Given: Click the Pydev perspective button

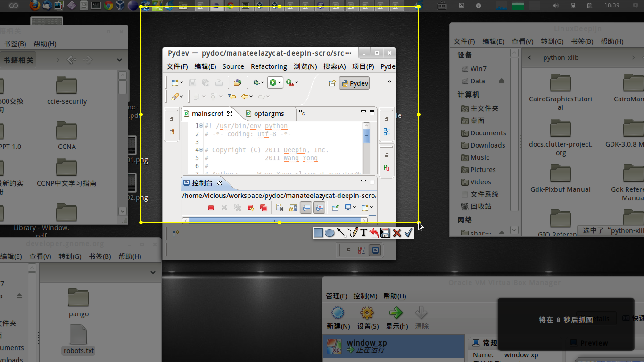Looking at the screenshot, I should [354, 83].
